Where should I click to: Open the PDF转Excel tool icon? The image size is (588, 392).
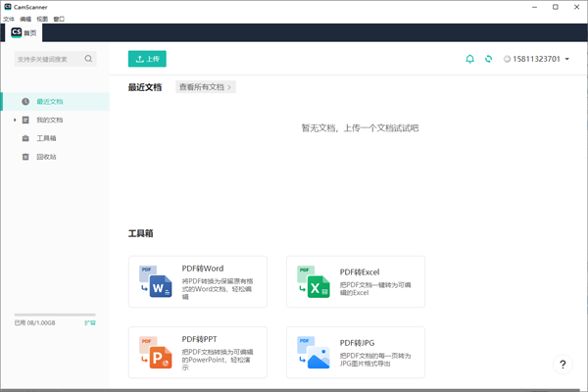pos(314,282)
